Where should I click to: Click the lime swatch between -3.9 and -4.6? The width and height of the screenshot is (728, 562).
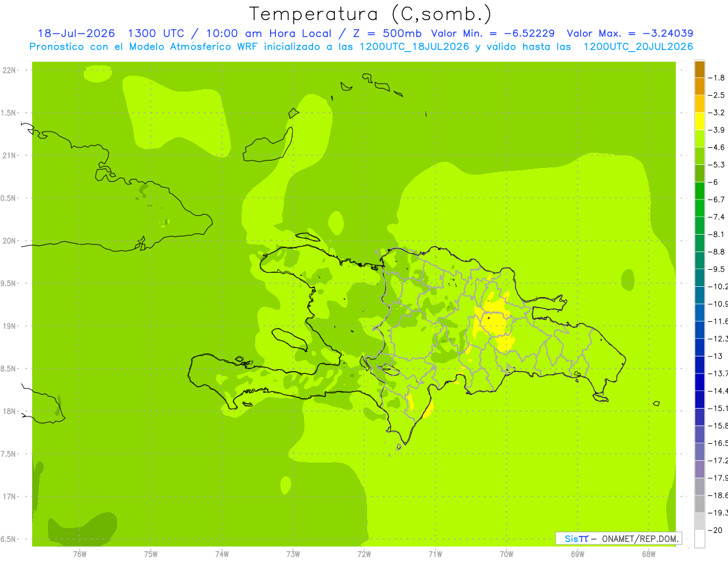699,138
